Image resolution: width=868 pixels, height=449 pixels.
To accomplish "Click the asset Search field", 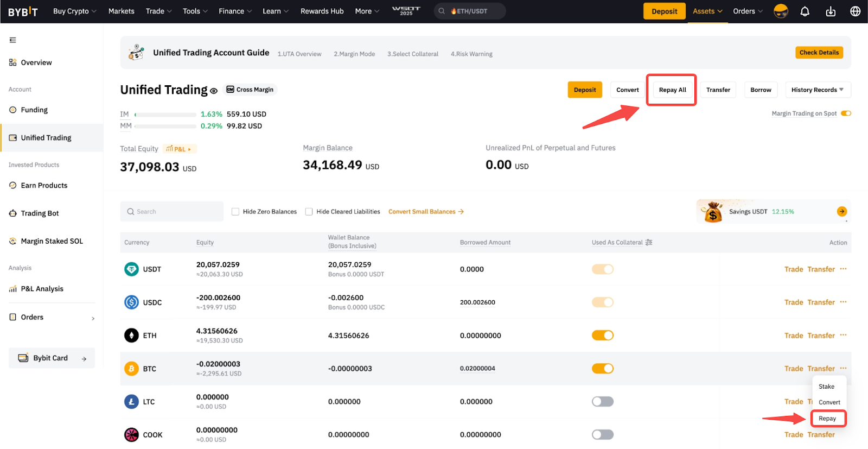I will click(x=172, y=212).
